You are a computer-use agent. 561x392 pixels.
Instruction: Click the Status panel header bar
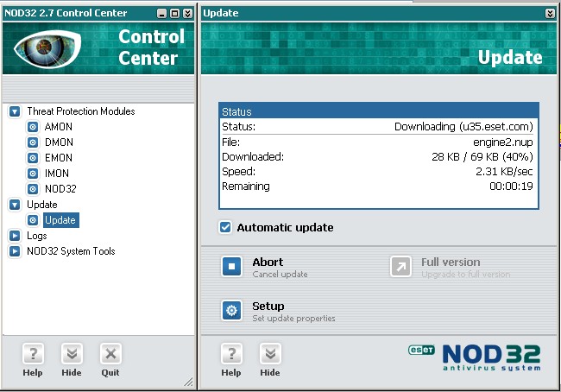(x=379, y=111)
